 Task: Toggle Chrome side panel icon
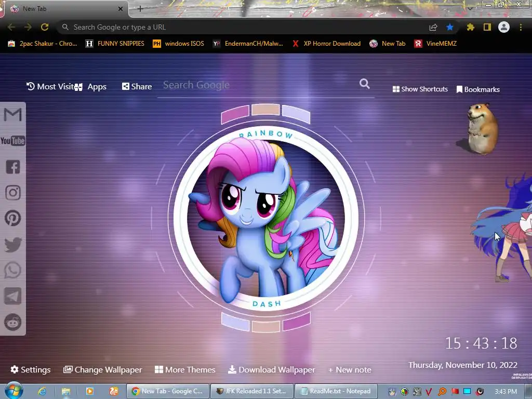(487, 27)
